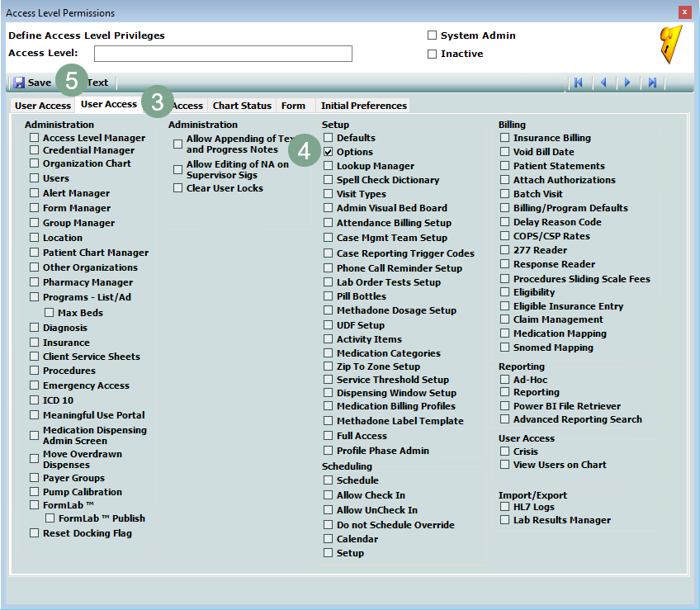Check the Insurance Billing box
700x610 pixels.
pyautogui.click(x=505, y=138)
